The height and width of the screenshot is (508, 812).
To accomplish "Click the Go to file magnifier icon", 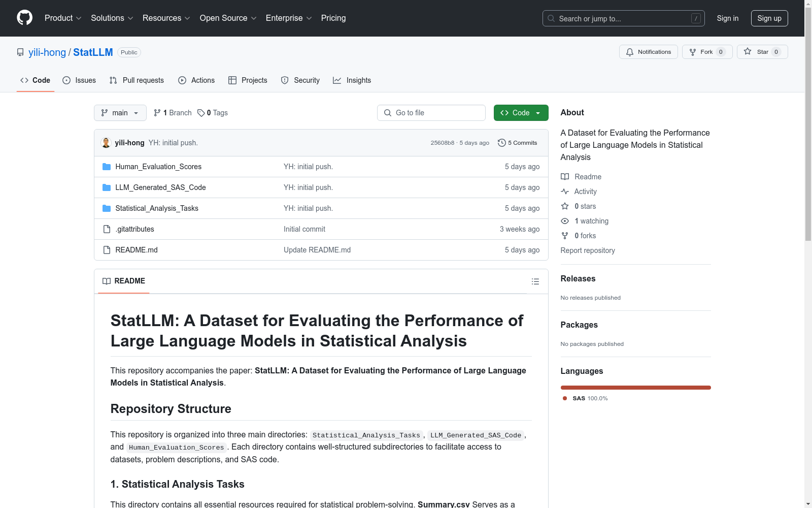I will point(388,113).
